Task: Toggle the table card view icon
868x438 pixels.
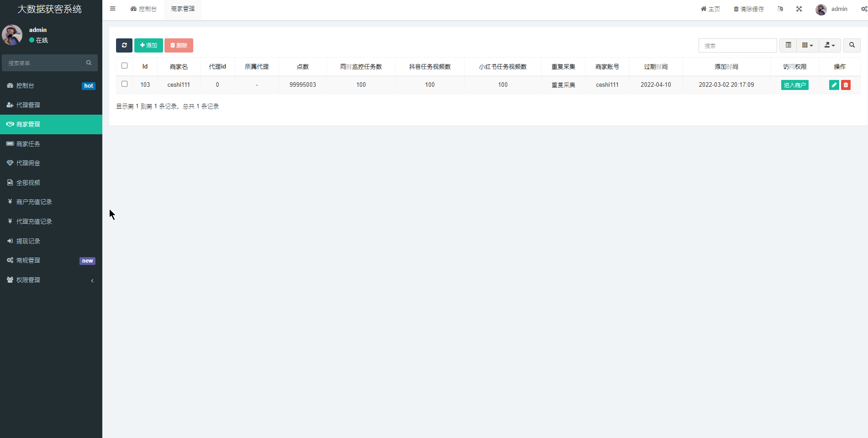Action: (x=788, y=45)
